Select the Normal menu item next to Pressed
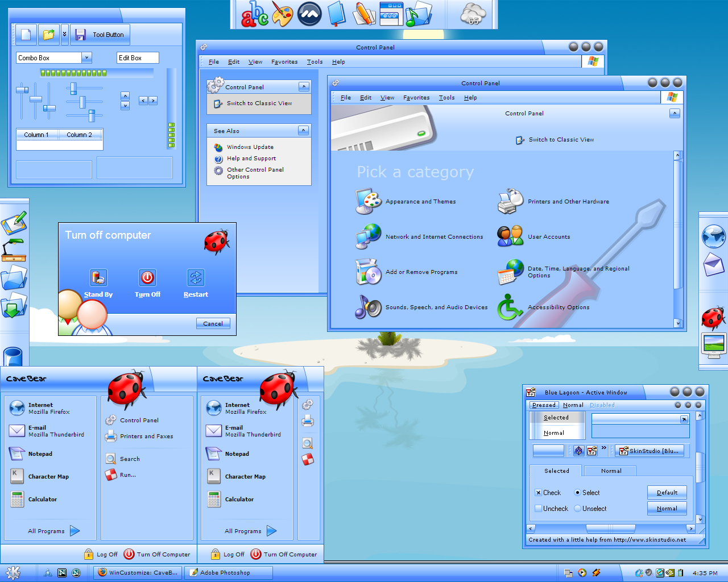The width and height of the screenshot is (728, 582). point(573,405)
